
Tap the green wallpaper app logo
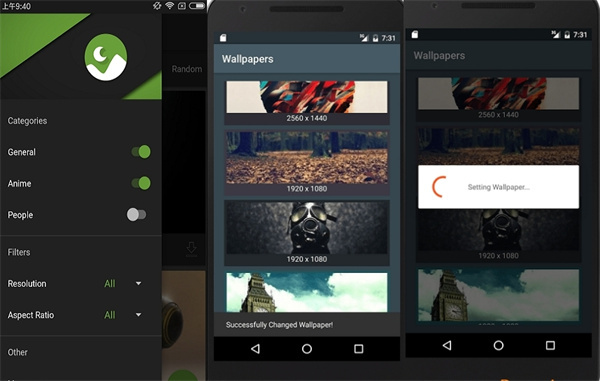(x=106, y=57)
